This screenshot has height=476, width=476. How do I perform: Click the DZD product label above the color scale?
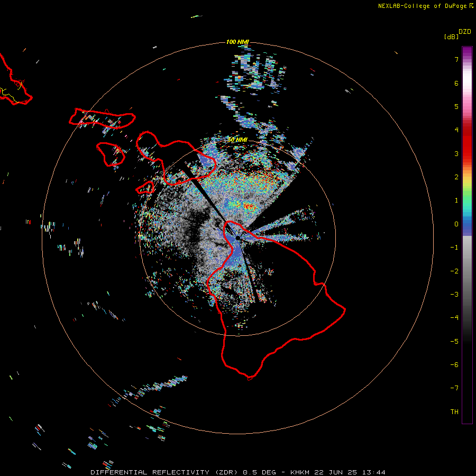[x=465, y=32]
